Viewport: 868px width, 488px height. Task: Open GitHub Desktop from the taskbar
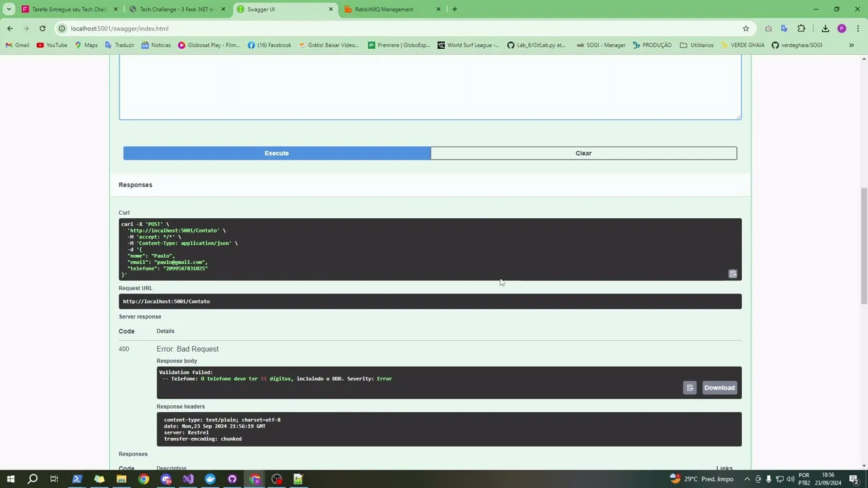tap(232, 479)
